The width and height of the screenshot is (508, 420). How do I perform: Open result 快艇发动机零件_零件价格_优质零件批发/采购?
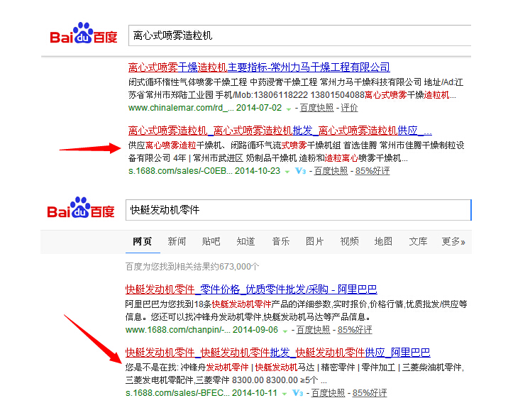point(251,289)
